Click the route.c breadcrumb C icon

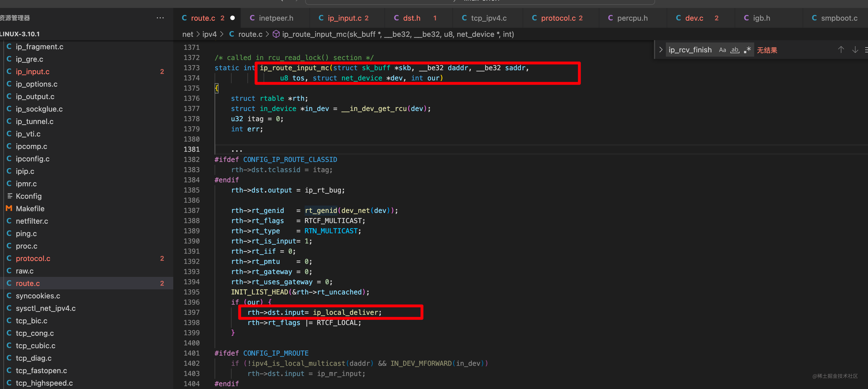click(232, 34)
